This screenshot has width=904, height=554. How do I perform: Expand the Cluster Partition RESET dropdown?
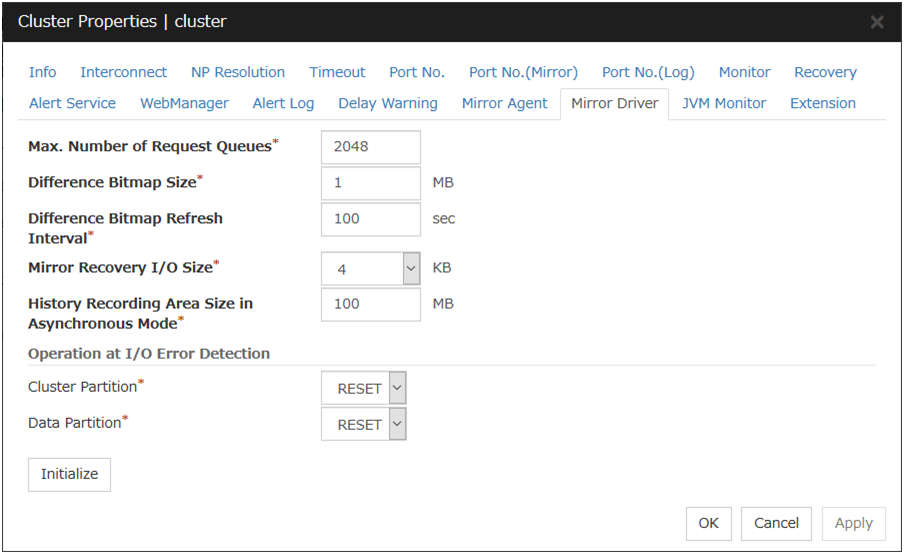397,389
